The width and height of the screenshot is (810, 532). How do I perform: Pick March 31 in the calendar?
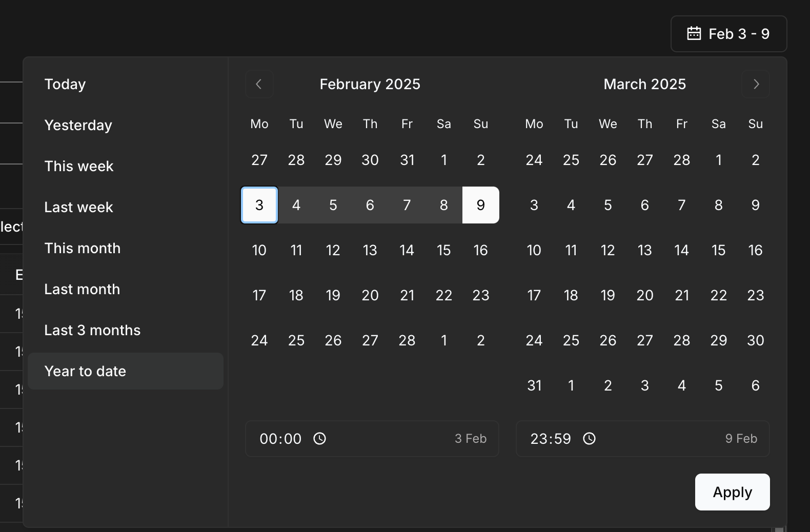(534, 385)
